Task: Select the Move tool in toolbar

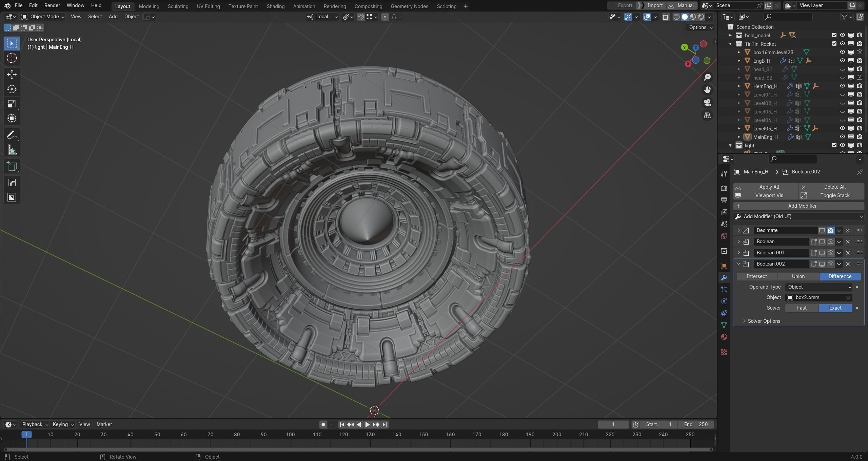Action: 12,74
